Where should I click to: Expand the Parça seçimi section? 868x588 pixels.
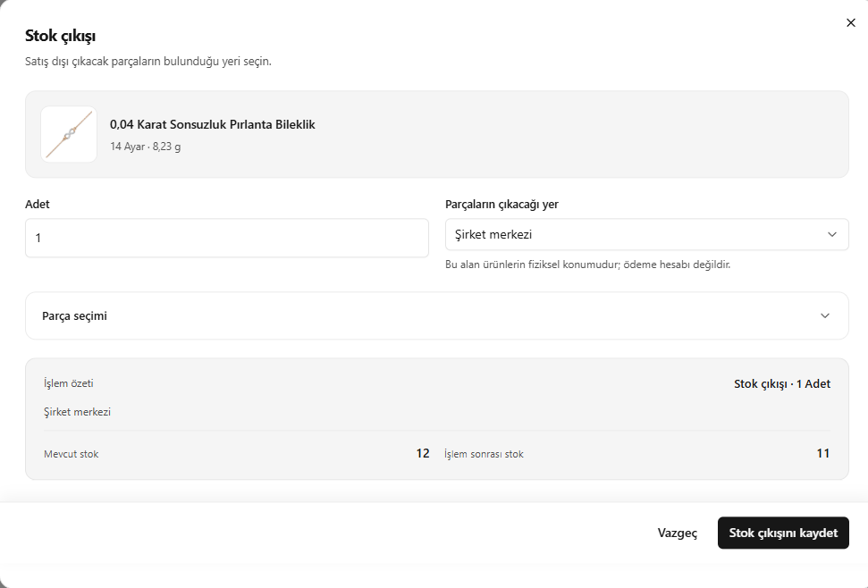pos(437,315)
